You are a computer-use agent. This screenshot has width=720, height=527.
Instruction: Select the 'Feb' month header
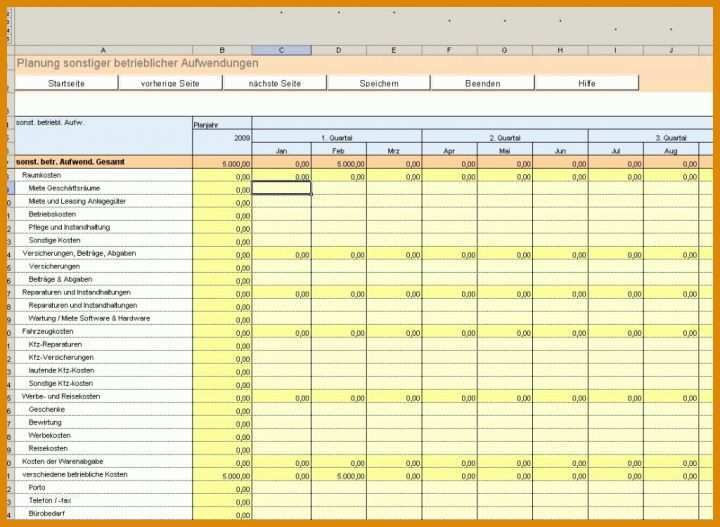pyautogui.click(x=339, y=151)
